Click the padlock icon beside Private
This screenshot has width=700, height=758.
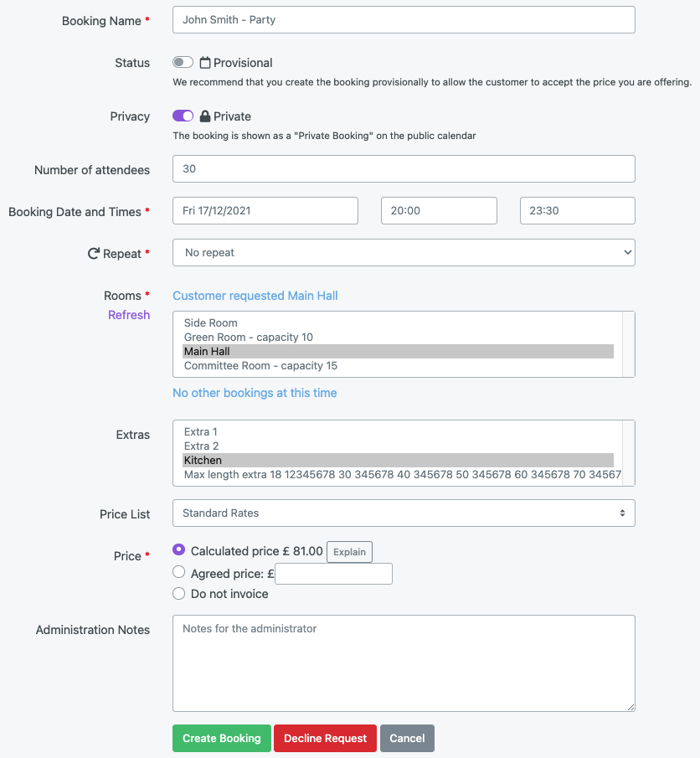tap(205, 116)
